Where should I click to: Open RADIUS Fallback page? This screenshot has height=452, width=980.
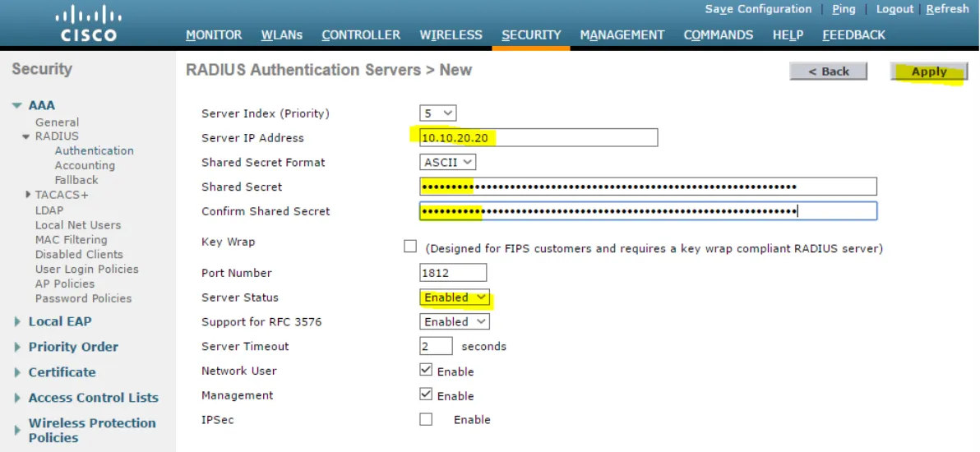(x=76, y=180)
